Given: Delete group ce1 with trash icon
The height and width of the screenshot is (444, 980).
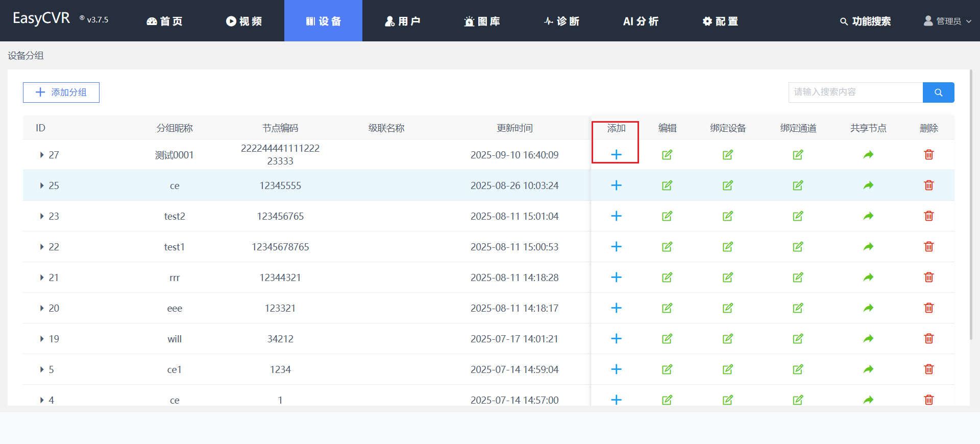Looking at the screenshot, I should point(928,369).
